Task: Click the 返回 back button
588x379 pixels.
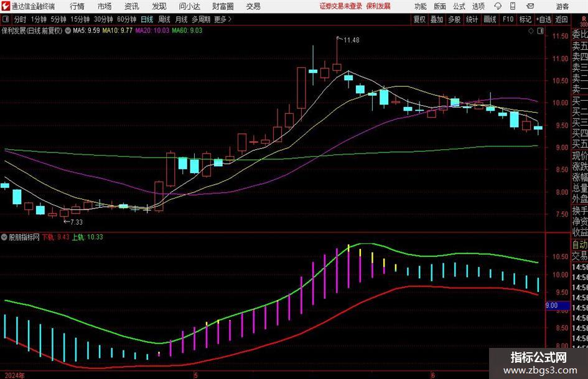Action: [561, 19]
